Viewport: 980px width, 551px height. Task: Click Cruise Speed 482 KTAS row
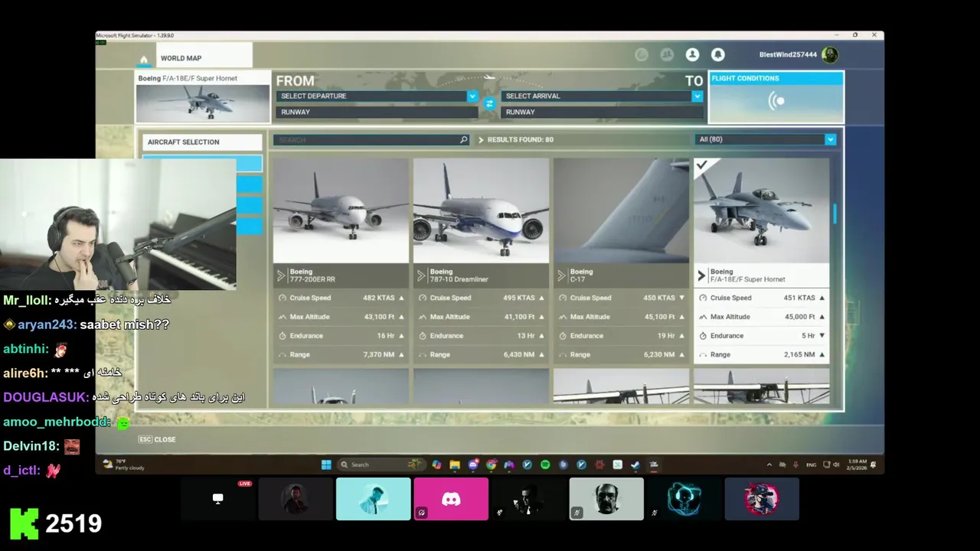pos(341,298)
